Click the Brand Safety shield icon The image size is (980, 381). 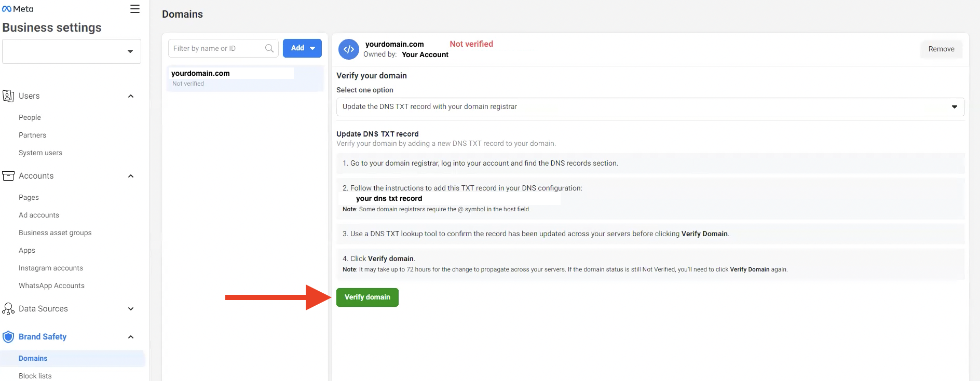click(8, 337)
